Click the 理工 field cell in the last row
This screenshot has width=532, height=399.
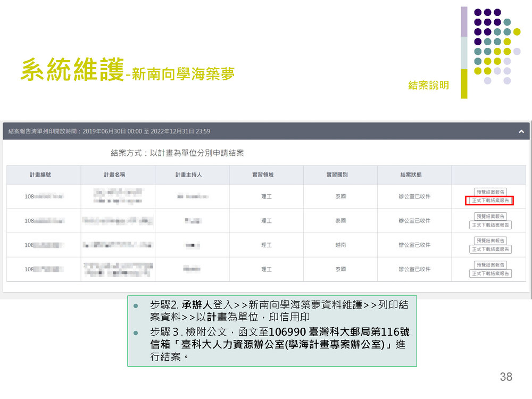(x=266, y=270)
